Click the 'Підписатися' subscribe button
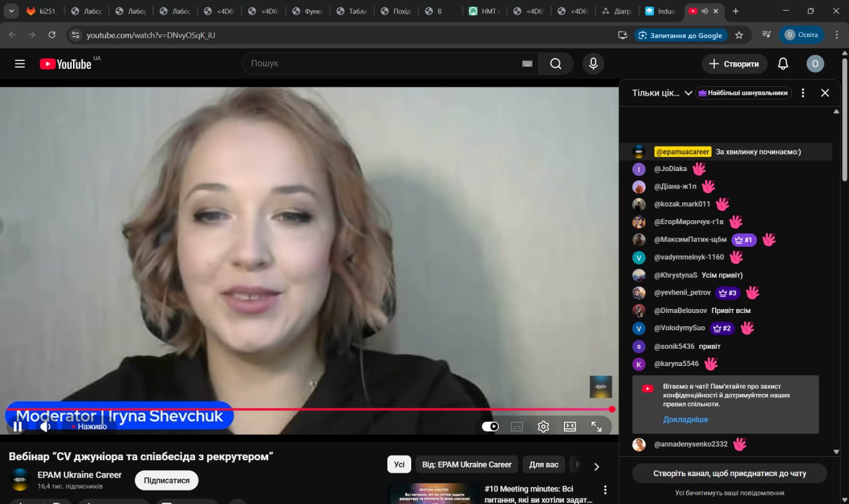 [166, 480]
